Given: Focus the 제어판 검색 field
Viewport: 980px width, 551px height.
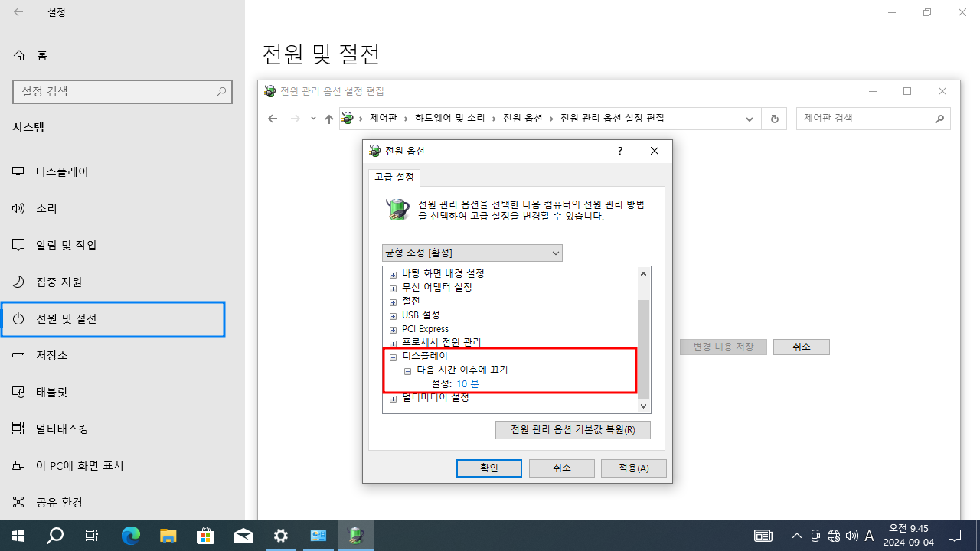Looking at the screenshot, I should (874, 119).
